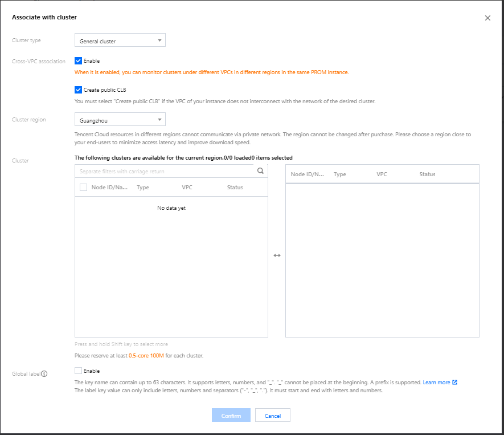Screen dimensions: 504x435
Task: Expand the Cluster region Guangzhou dropdown
Action: point(120,120)
